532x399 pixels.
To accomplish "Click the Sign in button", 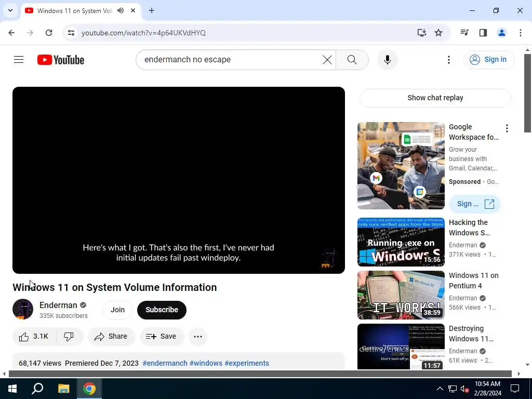I will pyautogui.click(x=488, y=59).
